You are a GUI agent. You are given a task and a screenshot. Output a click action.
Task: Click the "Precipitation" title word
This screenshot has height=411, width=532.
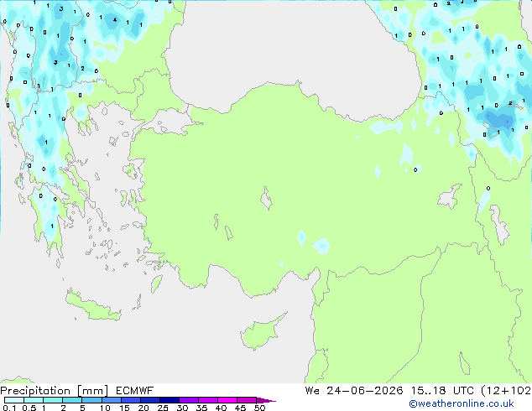pos(35,391)
